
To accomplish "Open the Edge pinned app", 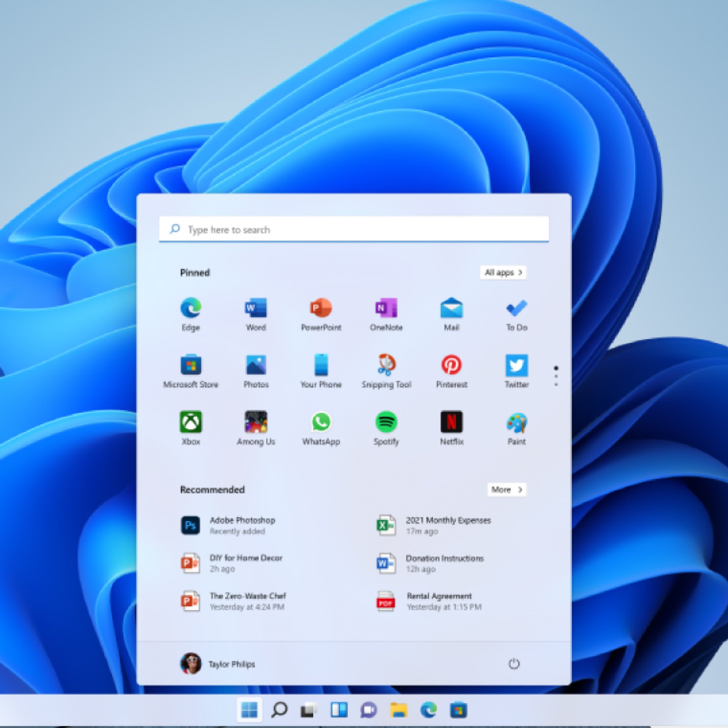I will coord(191,308).
